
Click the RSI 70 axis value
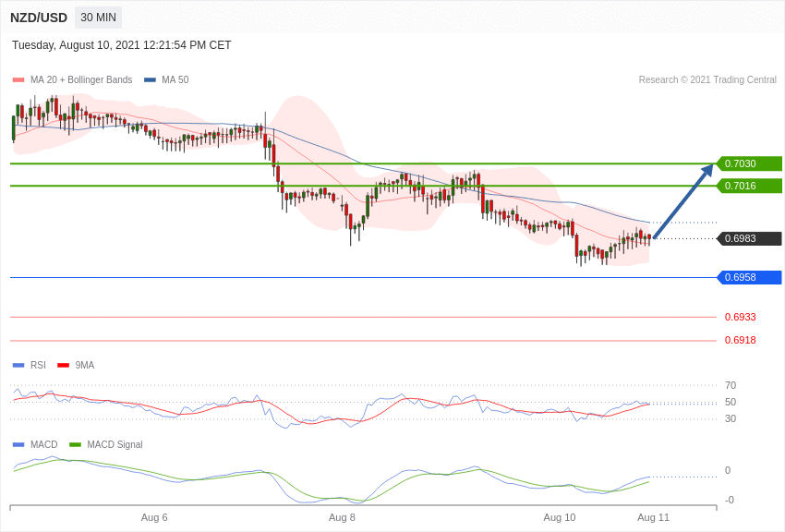731,385
